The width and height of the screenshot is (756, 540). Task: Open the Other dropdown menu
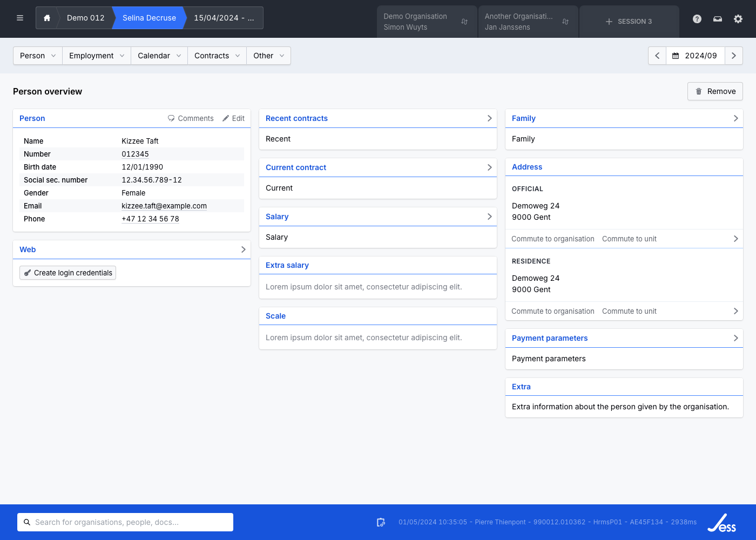point(268,56)
